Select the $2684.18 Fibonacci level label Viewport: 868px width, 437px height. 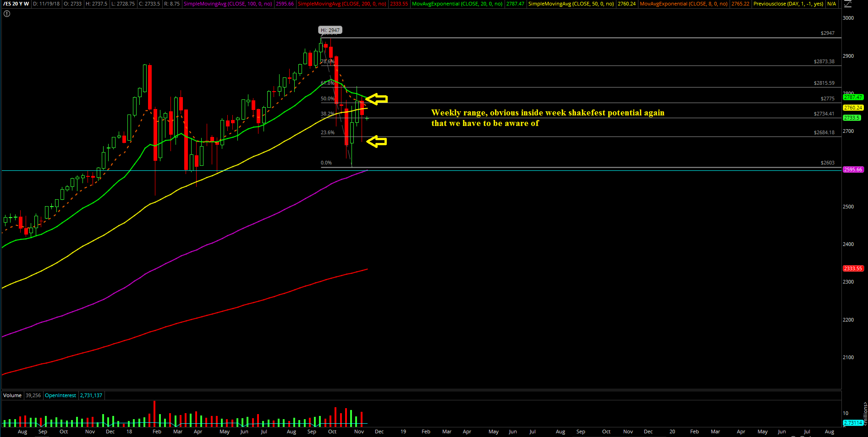pos(824,132)
